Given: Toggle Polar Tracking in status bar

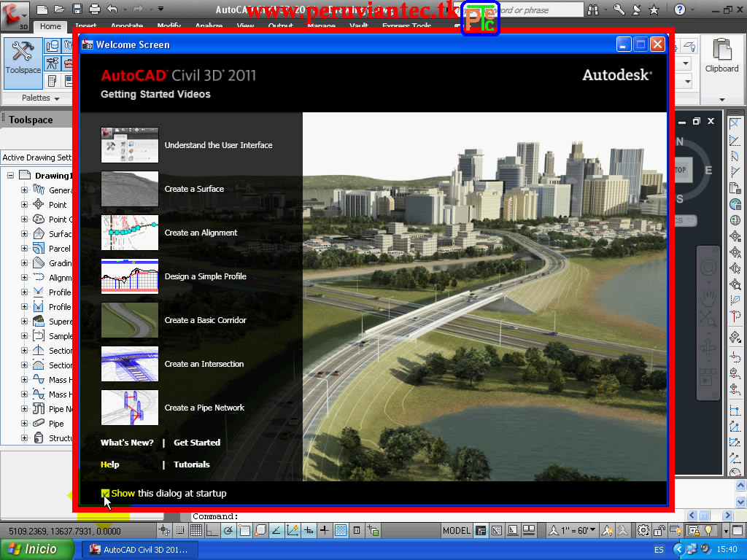Looking at the screenshot, I should [228, 530].
